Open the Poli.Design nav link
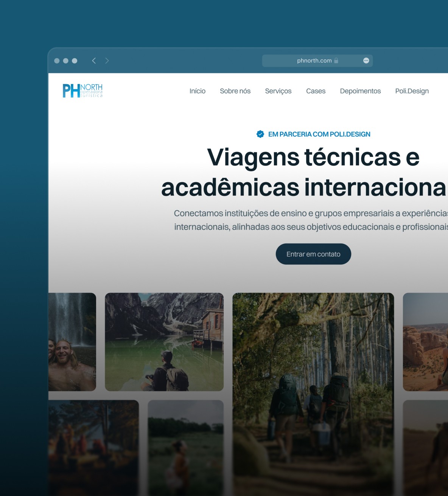448x496 pixels. tap(412, 91)
